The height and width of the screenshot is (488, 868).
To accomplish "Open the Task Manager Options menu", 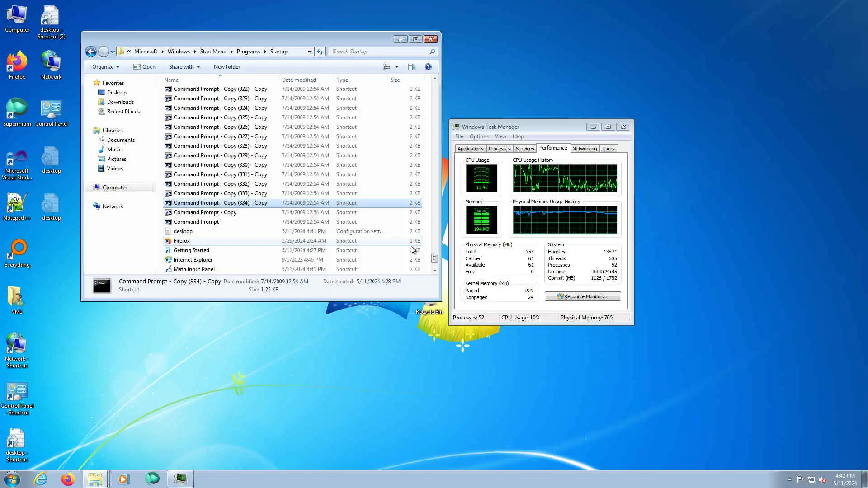I will pyautogui.click(x=479, y=136).
